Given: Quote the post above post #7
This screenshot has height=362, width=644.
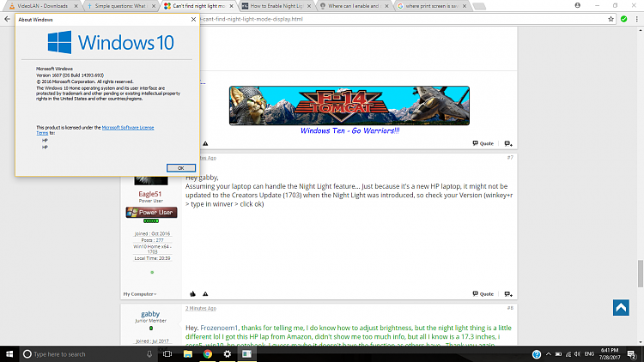Looking at the screenshot, I should point(483,143).
